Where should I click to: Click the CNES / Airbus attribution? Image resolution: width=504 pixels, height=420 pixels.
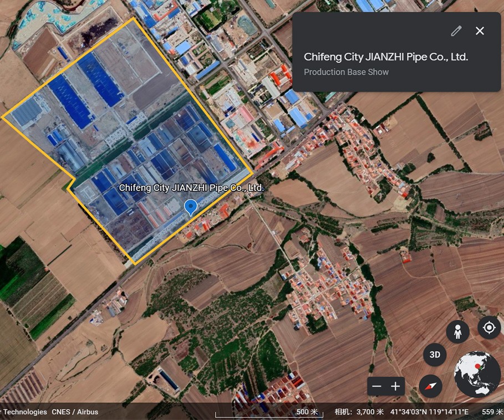click(75, 412)
